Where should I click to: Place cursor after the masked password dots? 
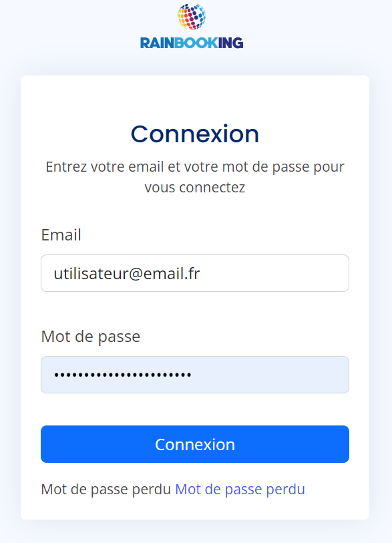(x=192, y=375)
